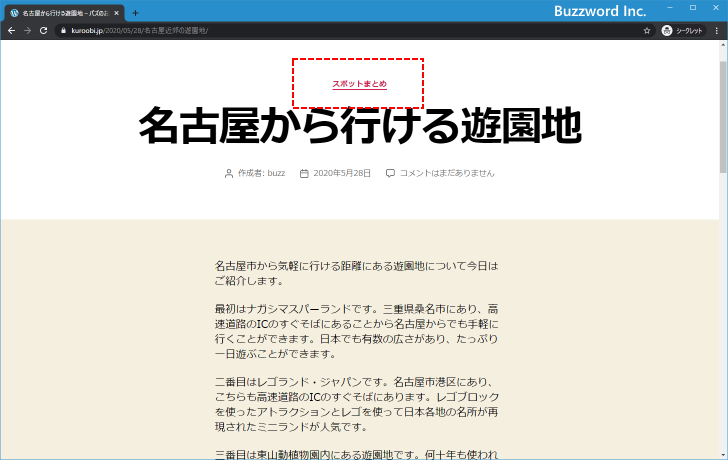Click the comment bubble icon
Screen dimensions: 728x460
pyautogui.click(x=390, y=173)
